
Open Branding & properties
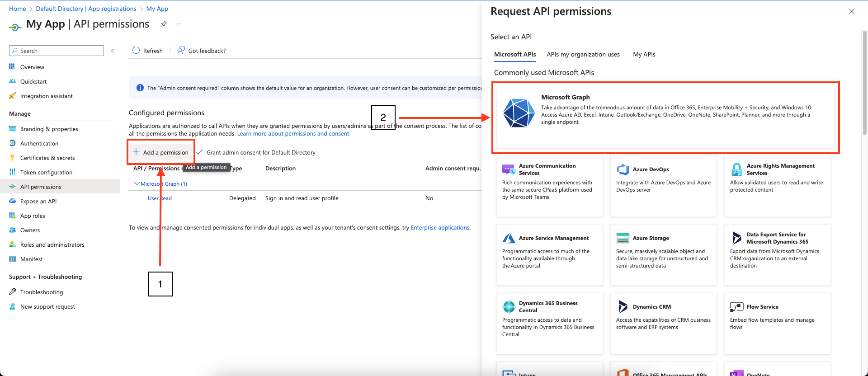[49, 129]
